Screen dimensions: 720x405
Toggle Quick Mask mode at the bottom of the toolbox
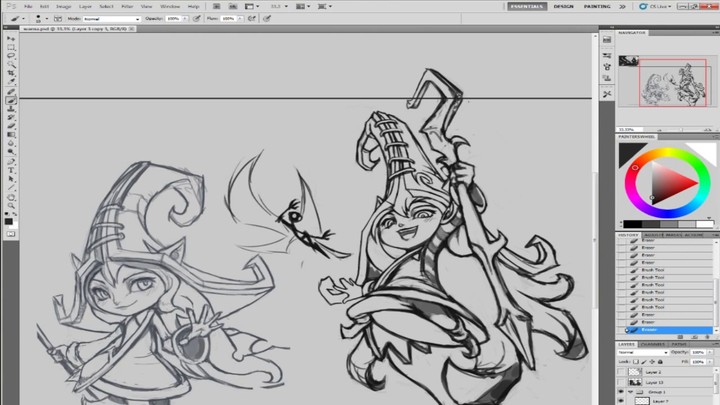tap(11, 234)
